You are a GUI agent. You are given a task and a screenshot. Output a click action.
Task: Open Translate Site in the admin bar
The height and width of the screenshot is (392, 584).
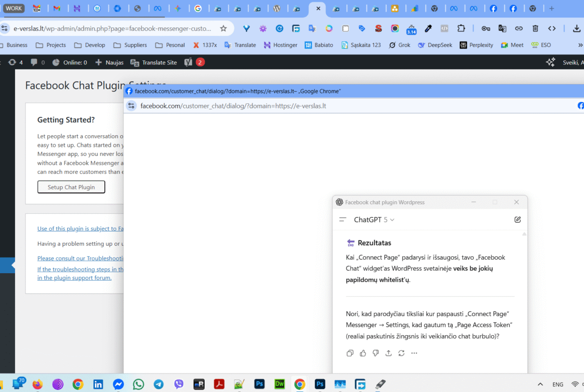click(154, 62)
